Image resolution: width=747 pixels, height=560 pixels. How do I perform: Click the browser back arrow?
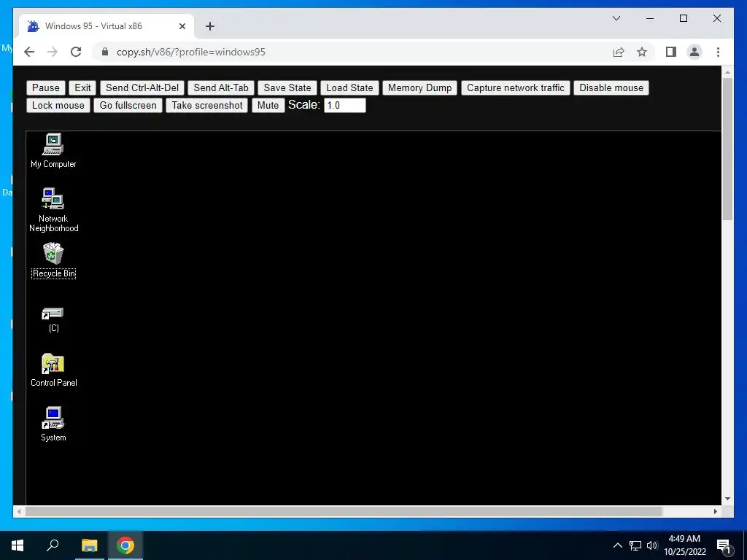(x=29, y=52)
